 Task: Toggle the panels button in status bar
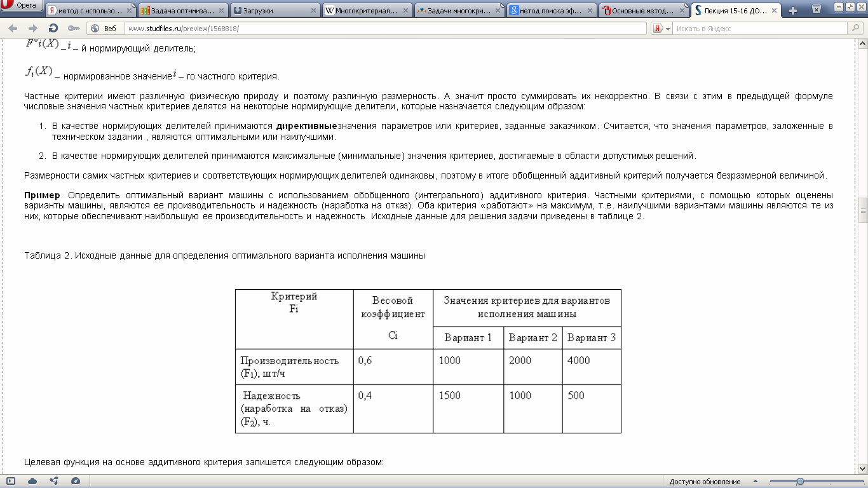point(11,481)
